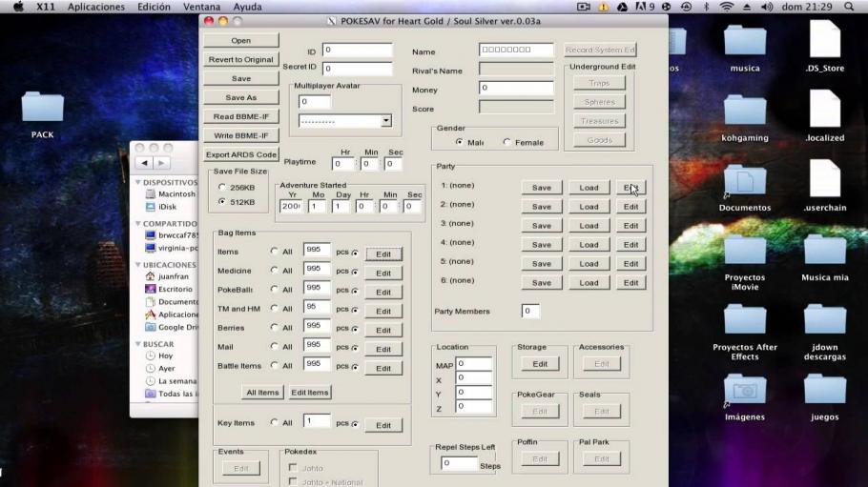Viewport: 868px width, 487px height.
Task: Open the Time Machine menu bar icon
Action: tap(686, 7)
